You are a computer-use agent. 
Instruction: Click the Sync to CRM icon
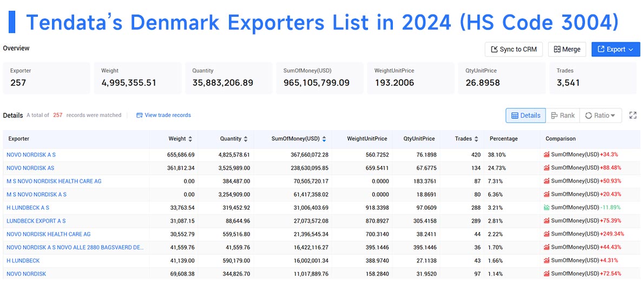(x=494, y=49)
